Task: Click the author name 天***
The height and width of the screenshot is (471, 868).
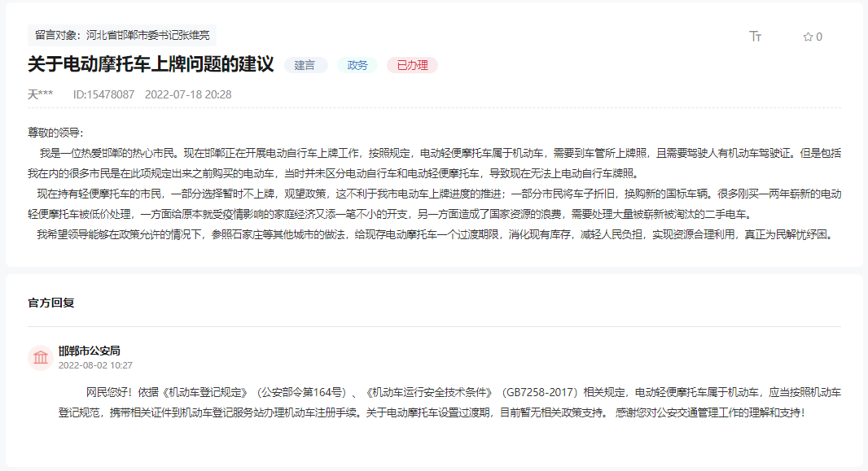Action: click(x=41, y=94)
